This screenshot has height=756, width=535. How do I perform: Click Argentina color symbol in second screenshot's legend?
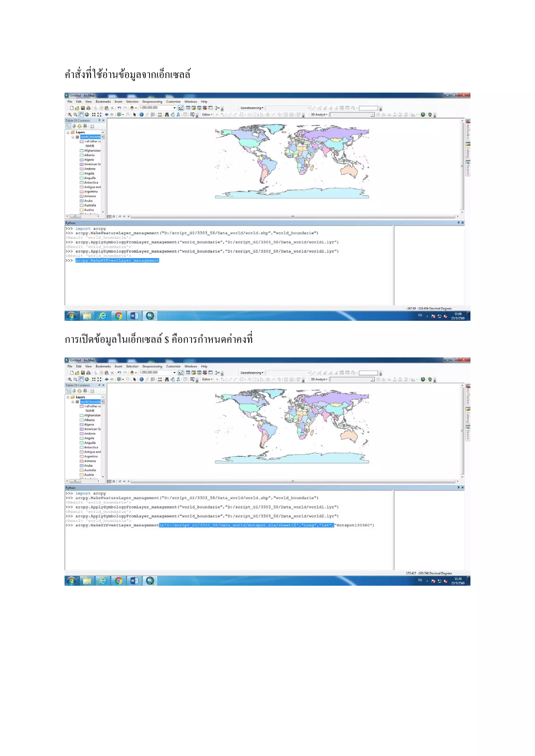click(81, 457)
